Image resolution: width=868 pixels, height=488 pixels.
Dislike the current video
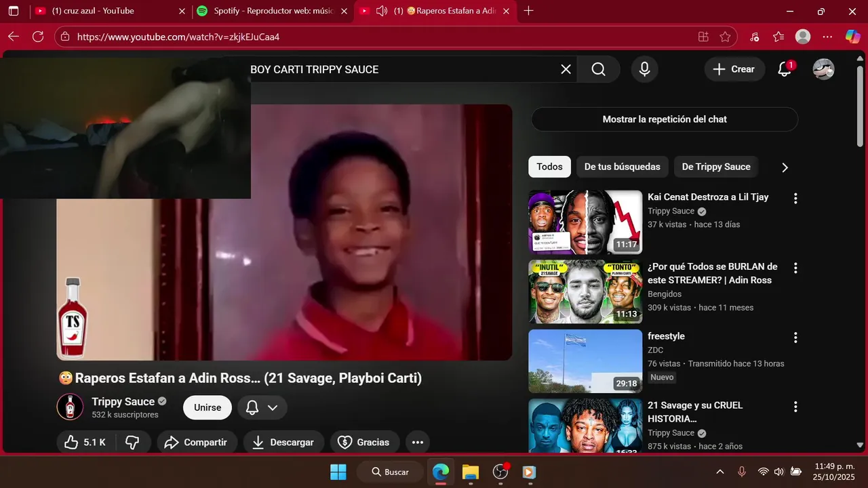(132, 442)
